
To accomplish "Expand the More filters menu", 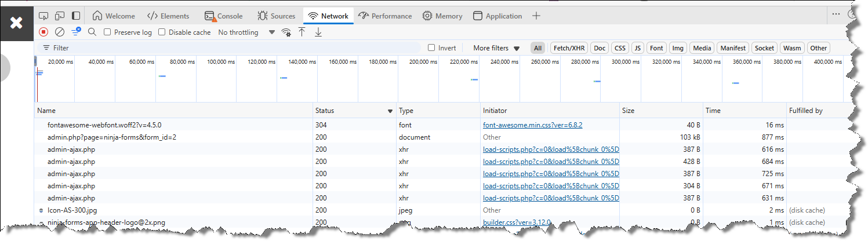I will 496,48.
